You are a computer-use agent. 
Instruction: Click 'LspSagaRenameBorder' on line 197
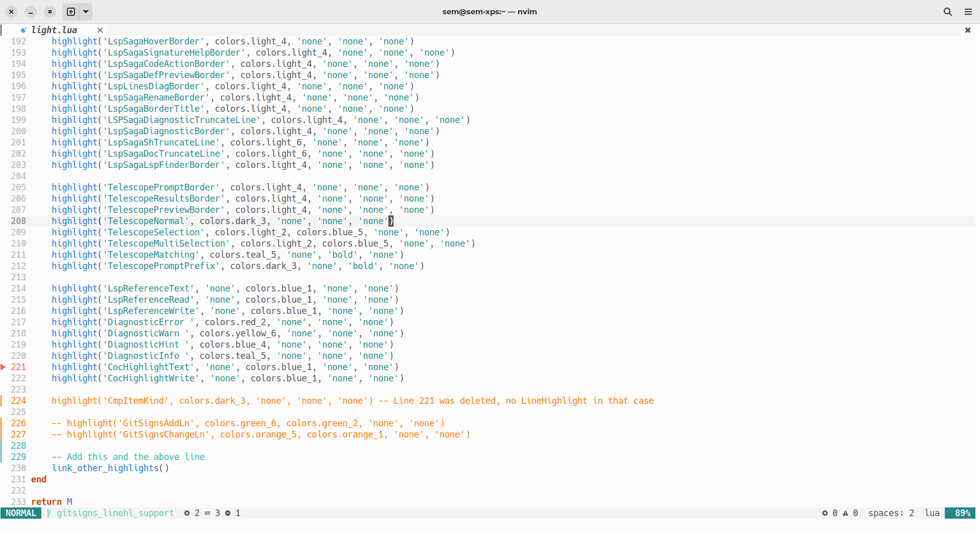point(156,98)
